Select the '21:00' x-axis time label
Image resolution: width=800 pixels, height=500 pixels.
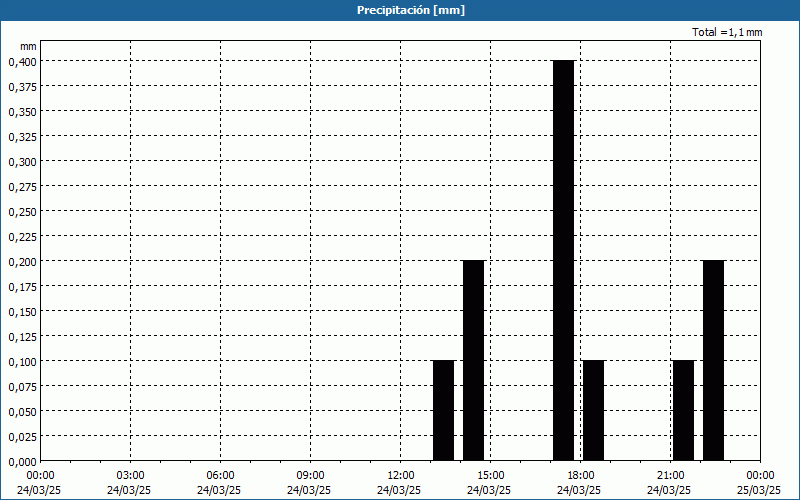(670, 476)
